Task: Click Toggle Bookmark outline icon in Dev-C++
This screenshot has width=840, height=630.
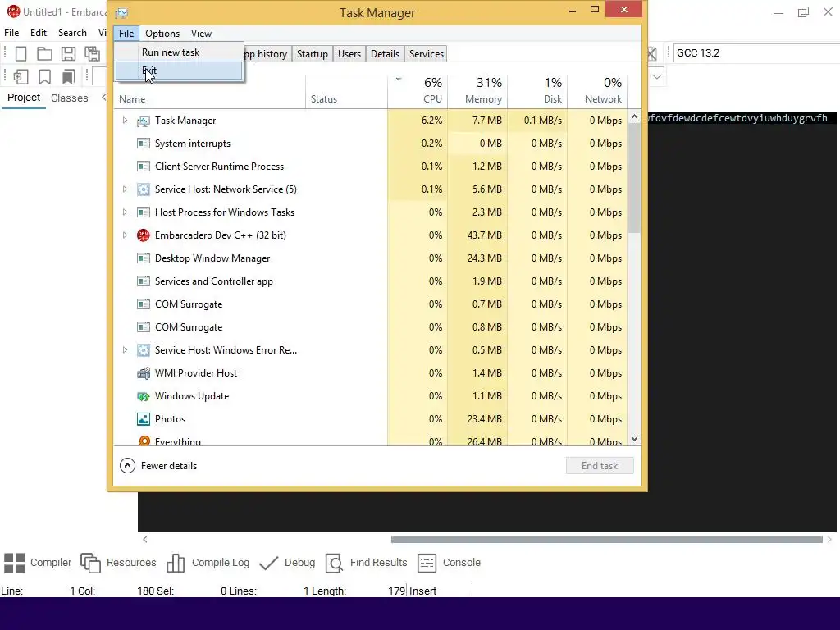Action: click(x=44, y=76)
